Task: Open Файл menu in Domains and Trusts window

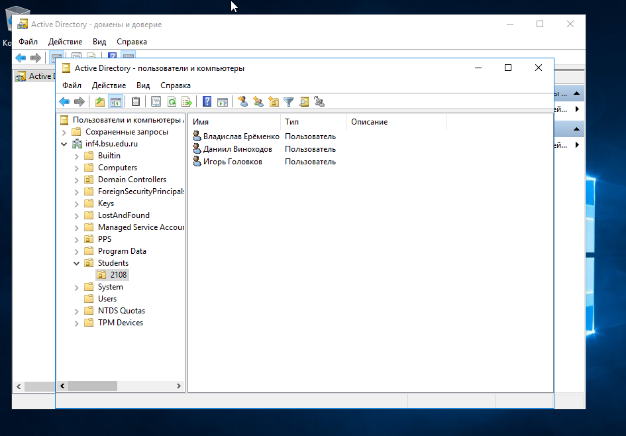Action: (28, 42)
